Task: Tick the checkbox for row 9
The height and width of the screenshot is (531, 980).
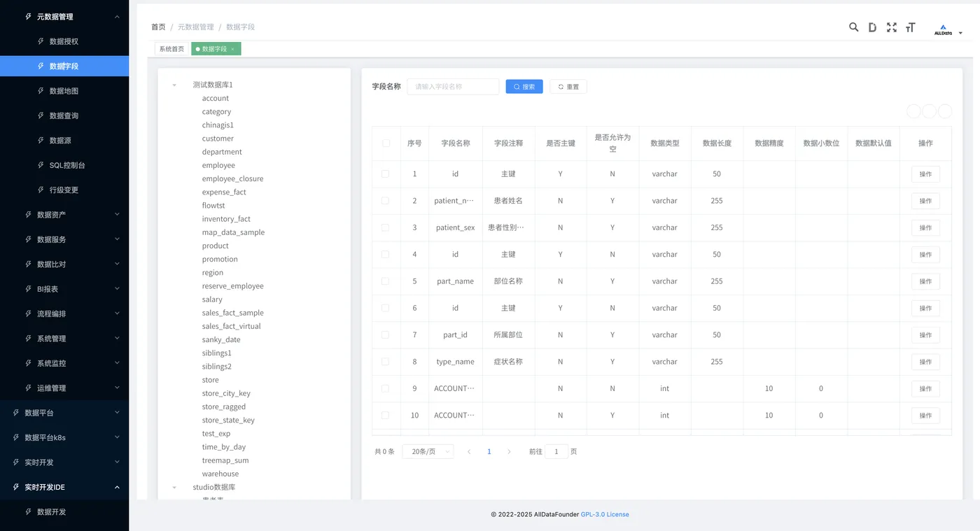Action: tap(385, 388)
